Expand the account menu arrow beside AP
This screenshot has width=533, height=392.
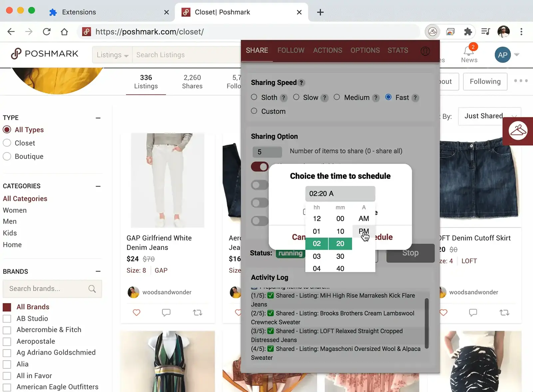point(517,55)
